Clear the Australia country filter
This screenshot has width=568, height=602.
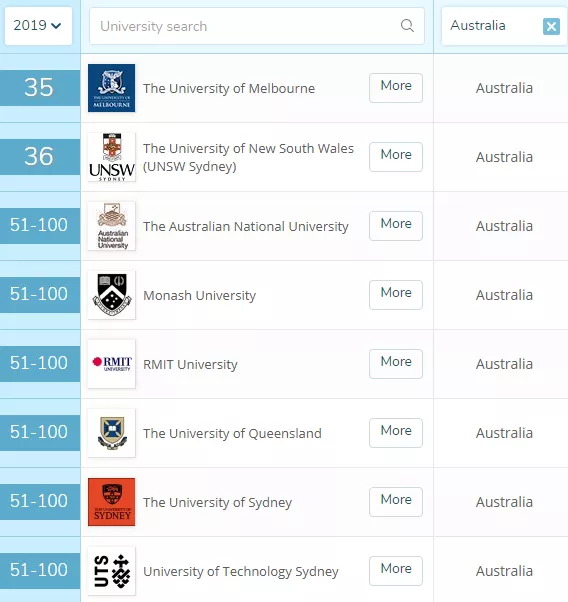[551, 26]
